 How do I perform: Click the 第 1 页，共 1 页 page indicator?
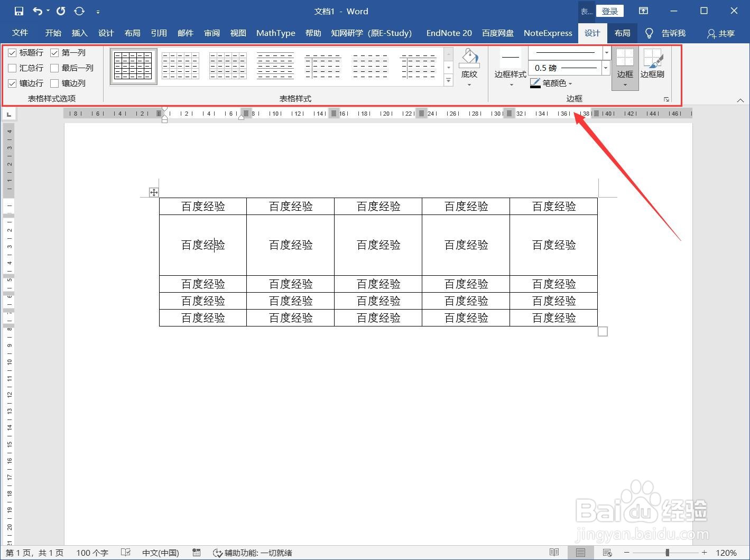tap(35, 553)
